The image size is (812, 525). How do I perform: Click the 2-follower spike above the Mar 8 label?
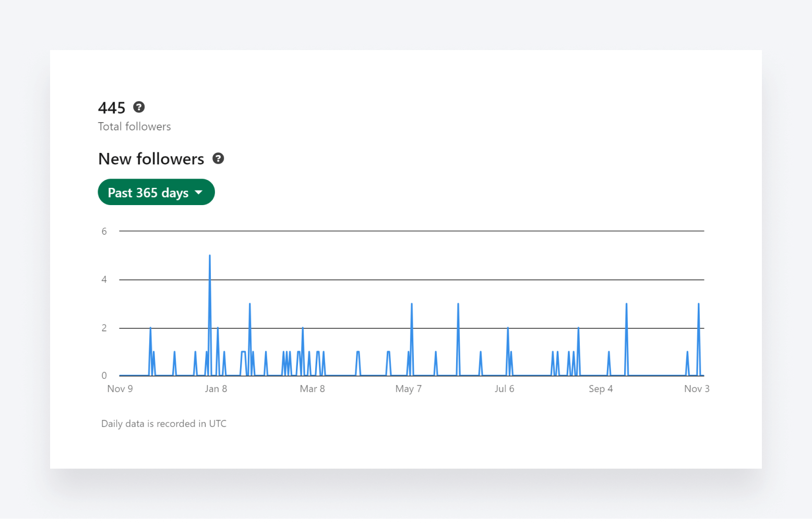pos(303,330)
